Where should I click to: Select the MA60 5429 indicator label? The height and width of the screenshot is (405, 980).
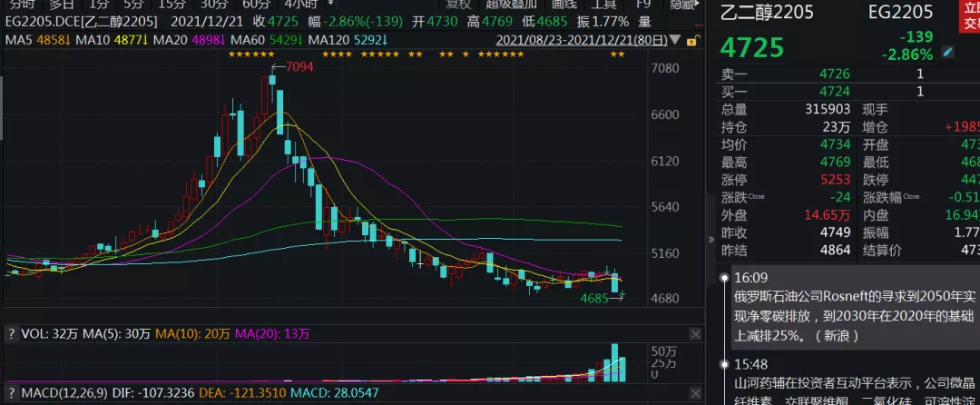point(267,41)
